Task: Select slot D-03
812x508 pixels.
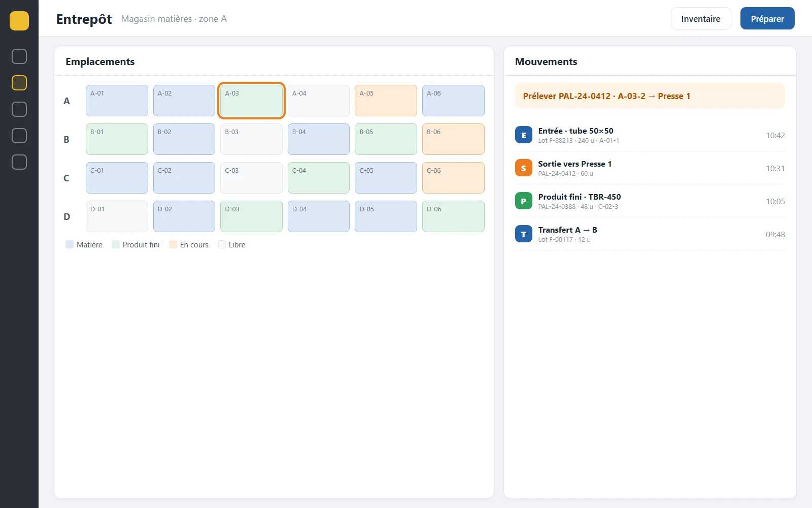Action: click(x=251, y=216)
